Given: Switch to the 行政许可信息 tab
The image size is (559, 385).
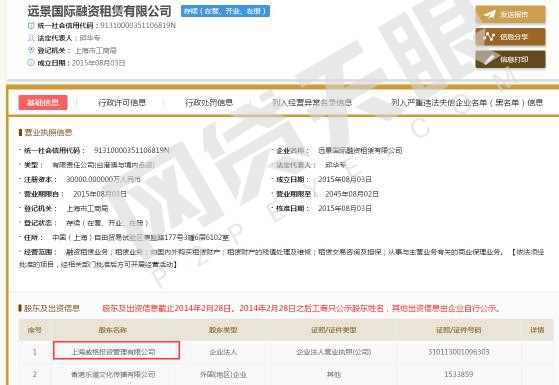Looking at the screenshot, I should click(x=122, y=103).
